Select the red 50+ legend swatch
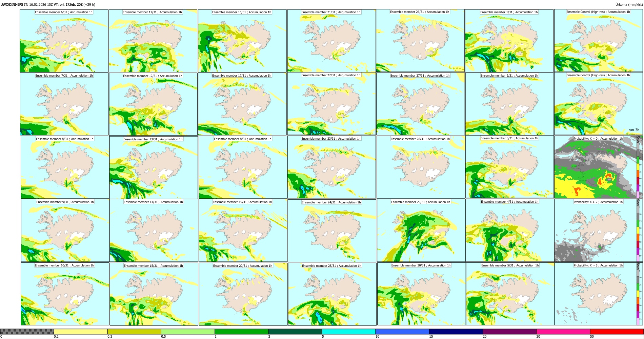This screenshot has height=339, width=644. coord(617,332)
